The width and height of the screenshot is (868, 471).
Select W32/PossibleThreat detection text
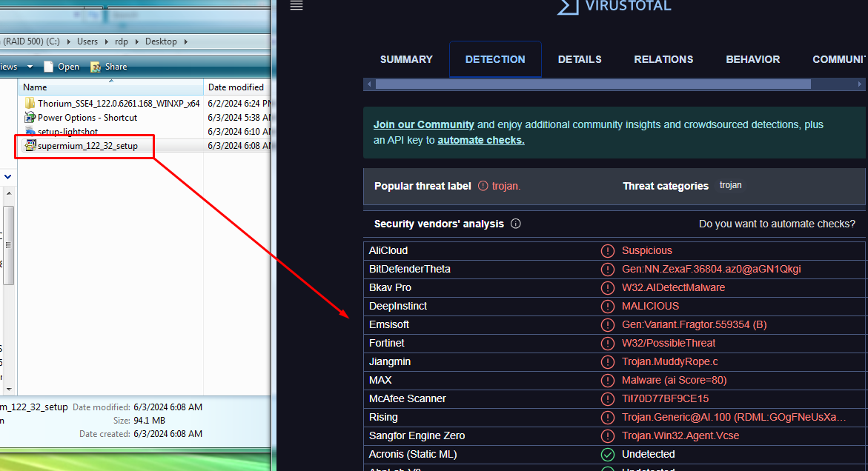668,344
